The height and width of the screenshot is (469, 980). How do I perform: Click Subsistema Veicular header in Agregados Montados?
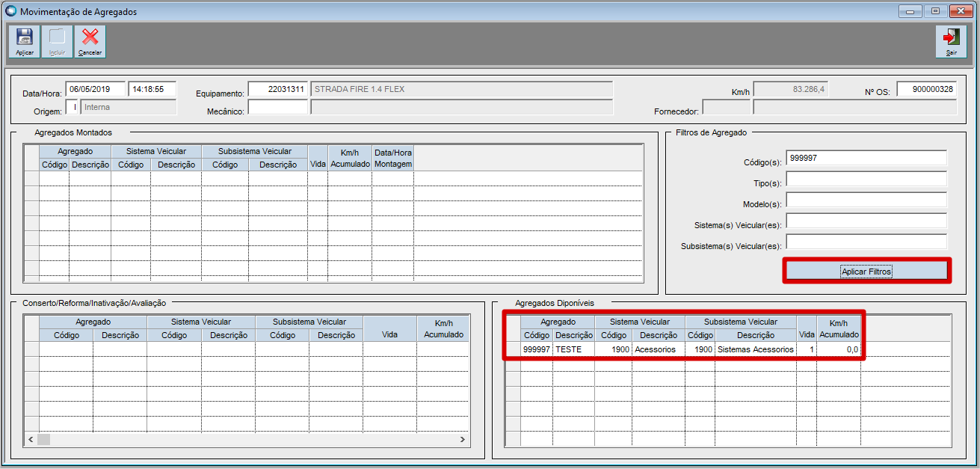pyautogui.click(x=255, y=151)
